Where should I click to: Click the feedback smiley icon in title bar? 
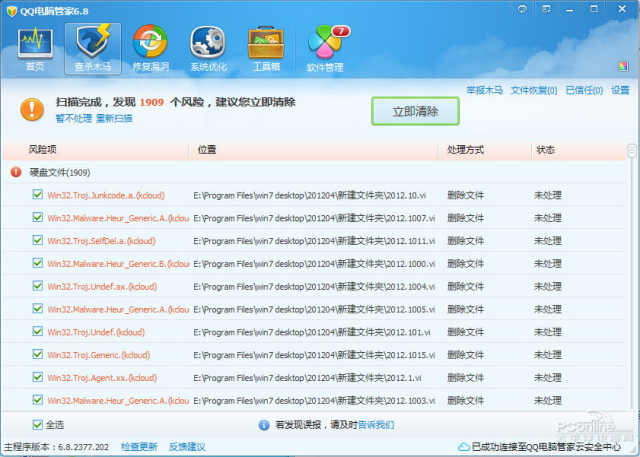[x=522, y=9]
